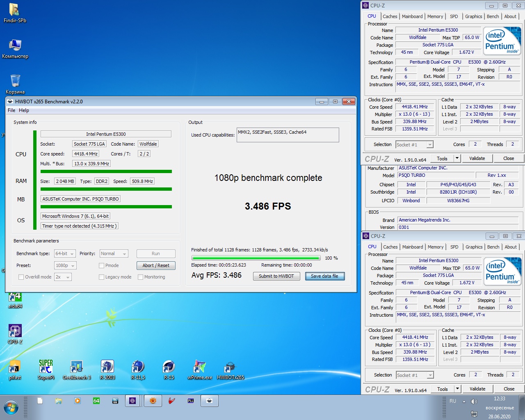Open the media player taskbar icon
The image size is (525, 420).
click(x=78, y=401)
